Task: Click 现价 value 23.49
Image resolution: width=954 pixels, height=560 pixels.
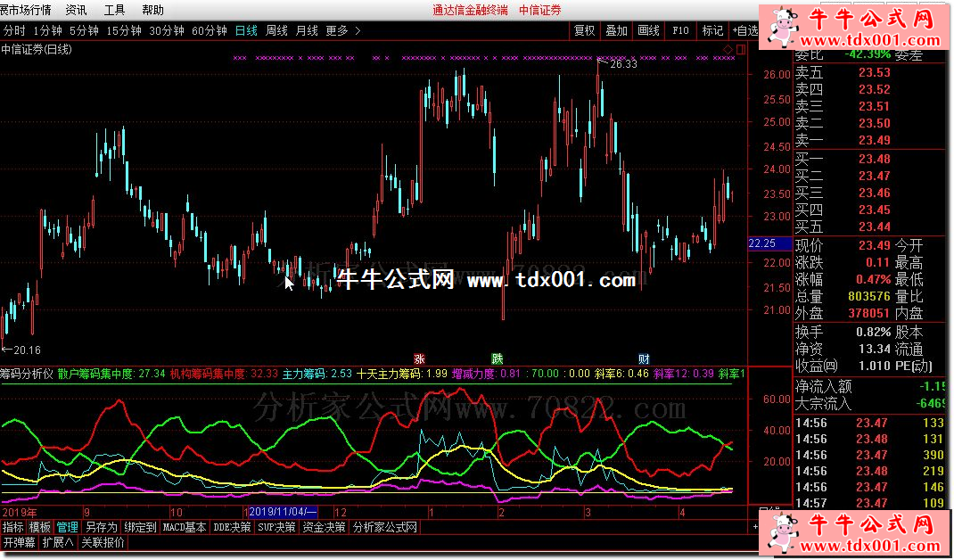Action: pyautogui.click(x=875, y=246)
